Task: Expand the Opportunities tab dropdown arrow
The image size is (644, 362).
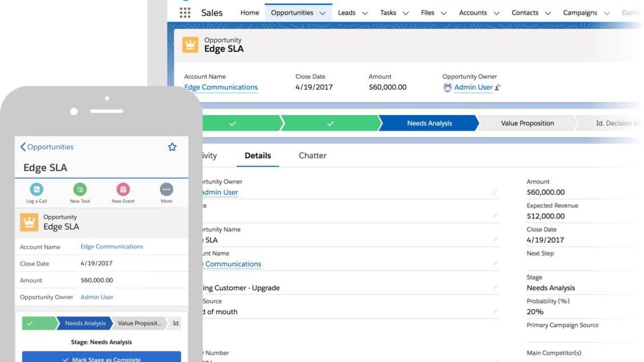Action: pyautogui.click(x=323, y=14)
